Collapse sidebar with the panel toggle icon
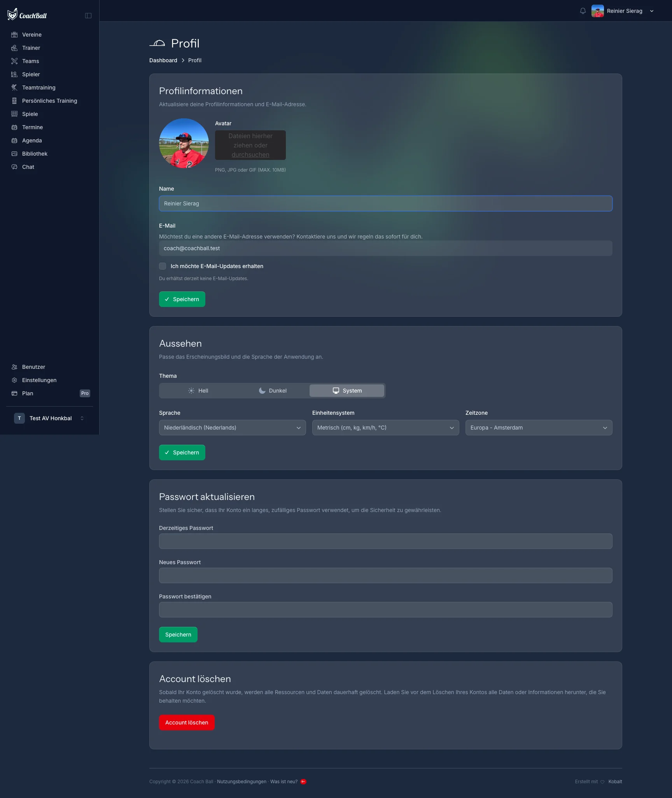The height and width of the screenshot is (798, 672). coord(88,16)
